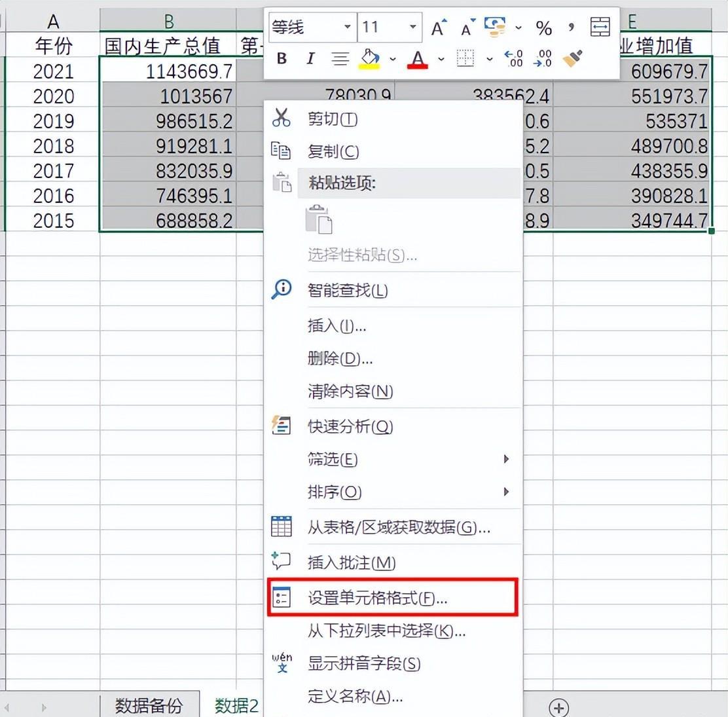Click the scissors cut icon
The height and width of the screenshot is (717, 728).
[282, 118]
